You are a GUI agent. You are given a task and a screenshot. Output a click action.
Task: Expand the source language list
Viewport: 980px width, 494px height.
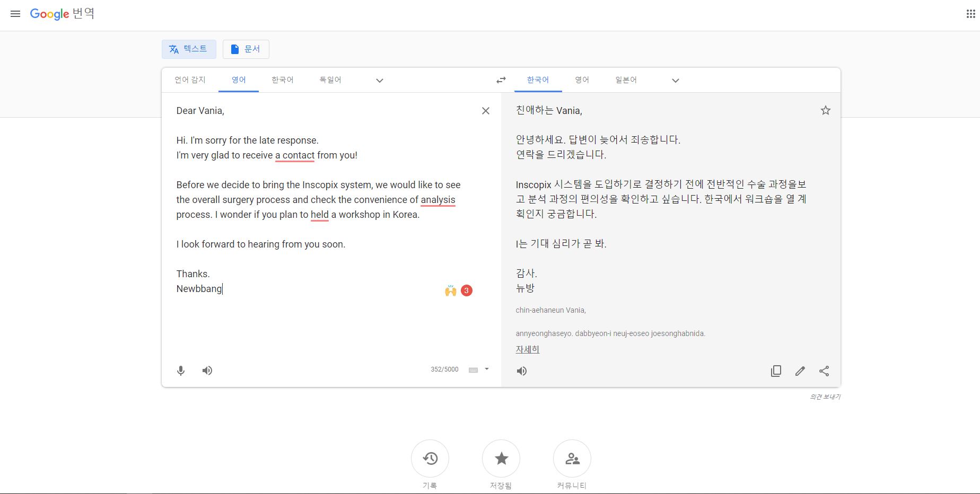[380, 81]
